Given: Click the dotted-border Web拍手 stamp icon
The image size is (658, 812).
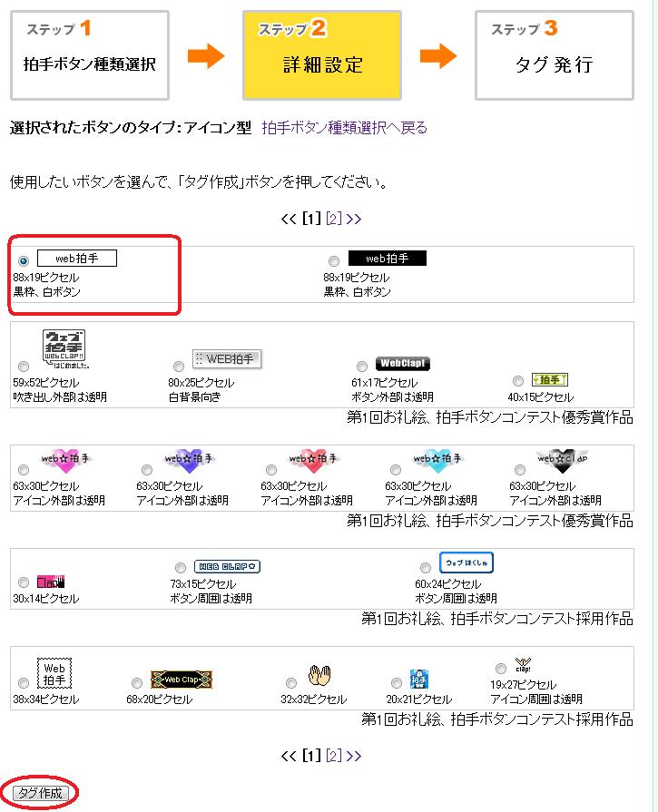Looking at the screenshot, I should click(54, 673).
